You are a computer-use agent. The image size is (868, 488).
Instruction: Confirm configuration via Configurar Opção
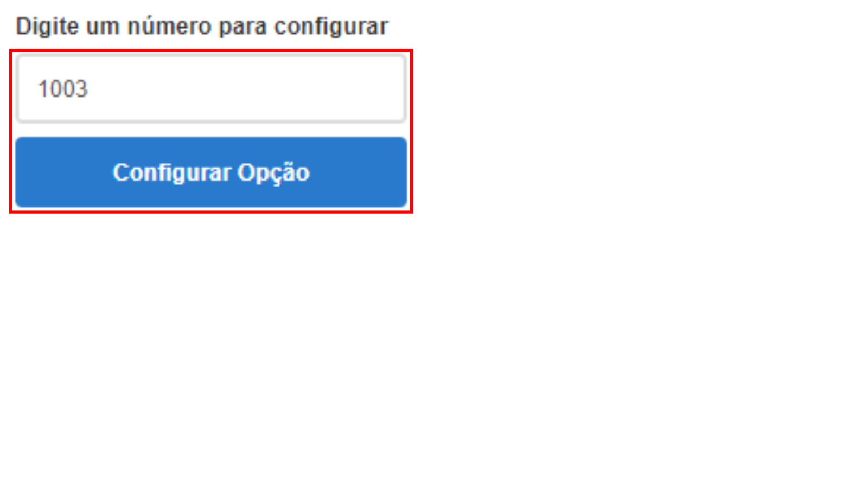(211, 172)
